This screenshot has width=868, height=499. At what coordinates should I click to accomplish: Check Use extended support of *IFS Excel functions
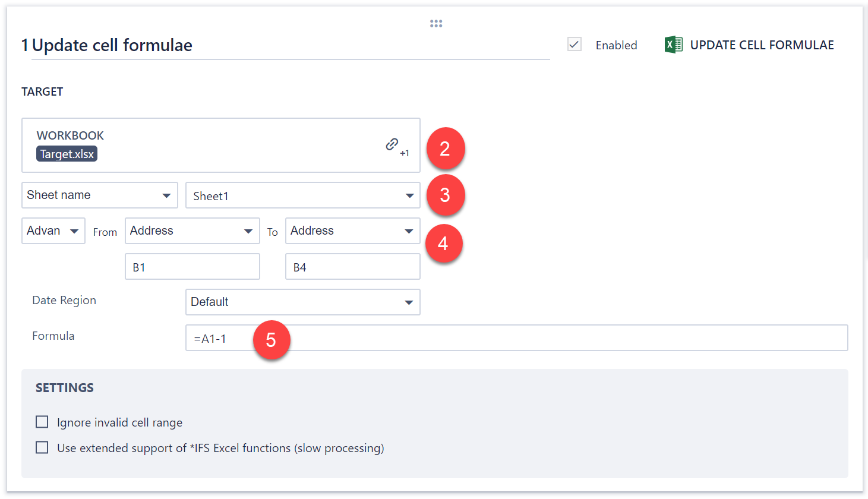coord(42,447)
